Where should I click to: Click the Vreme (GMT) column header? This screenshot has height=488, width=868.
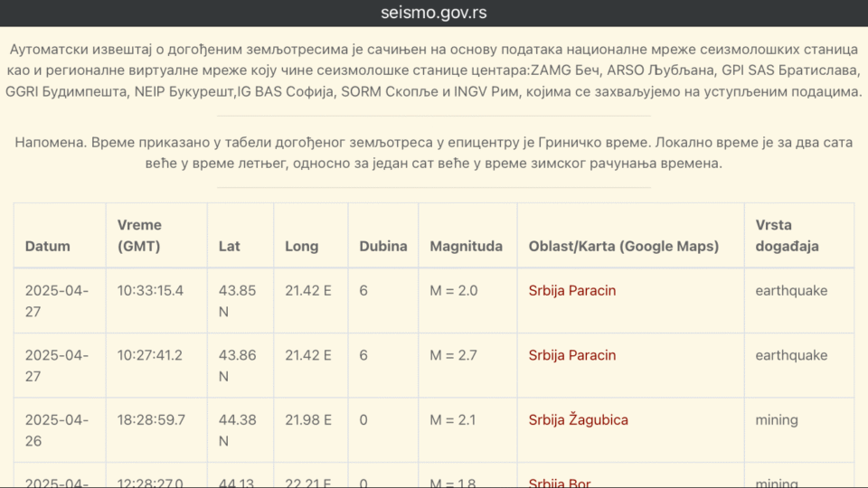[x=139, y=235]
